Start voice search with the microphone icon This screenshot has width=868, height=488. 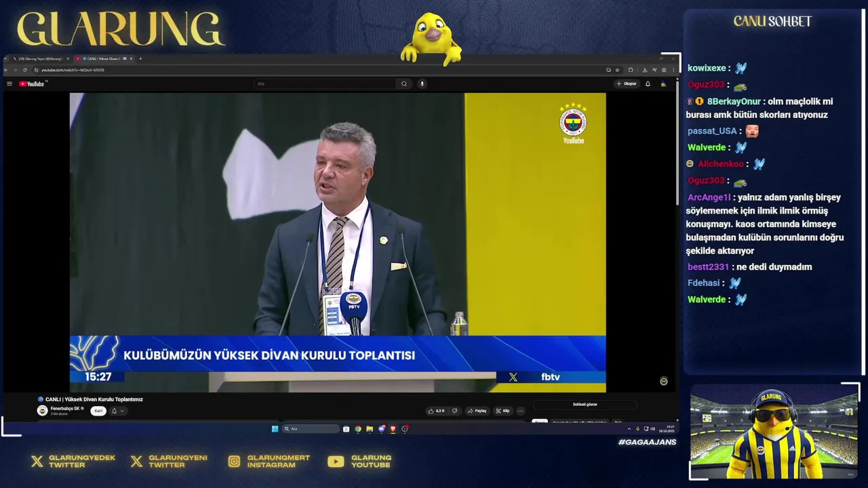pyautogui.click(x=422, y=84)
